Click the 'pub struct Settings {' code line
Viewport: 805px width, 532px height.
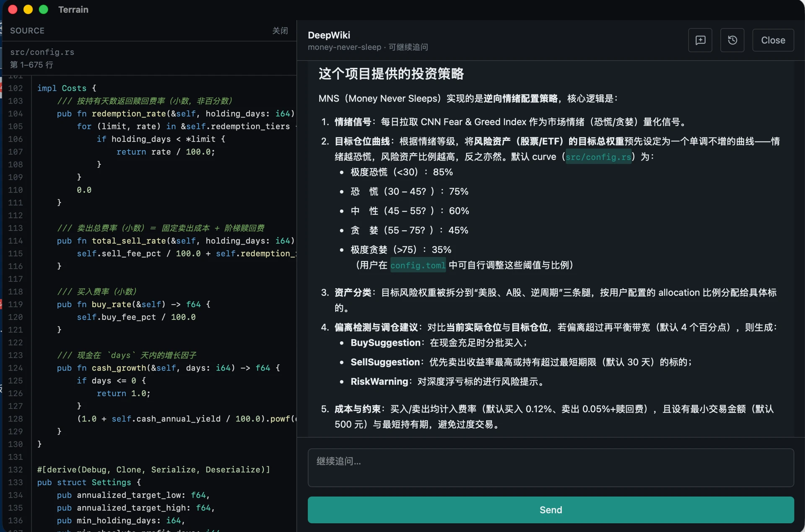tap(89, 483)
